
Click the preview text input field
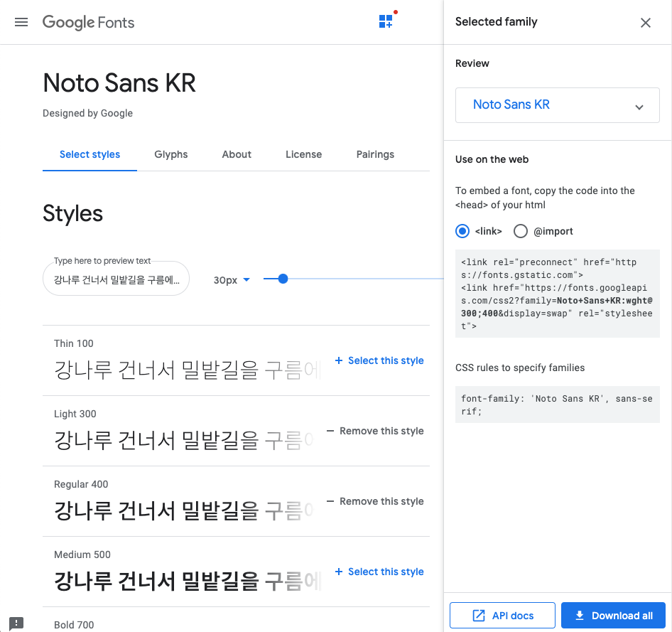(x=116, y=279)
